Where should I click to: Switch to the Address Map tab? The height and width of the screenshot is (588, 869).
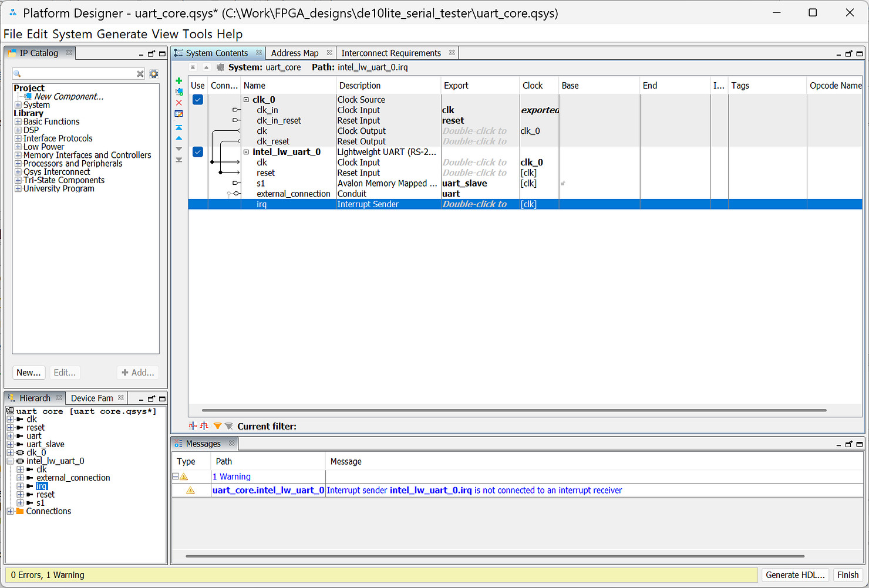(294, 53)
